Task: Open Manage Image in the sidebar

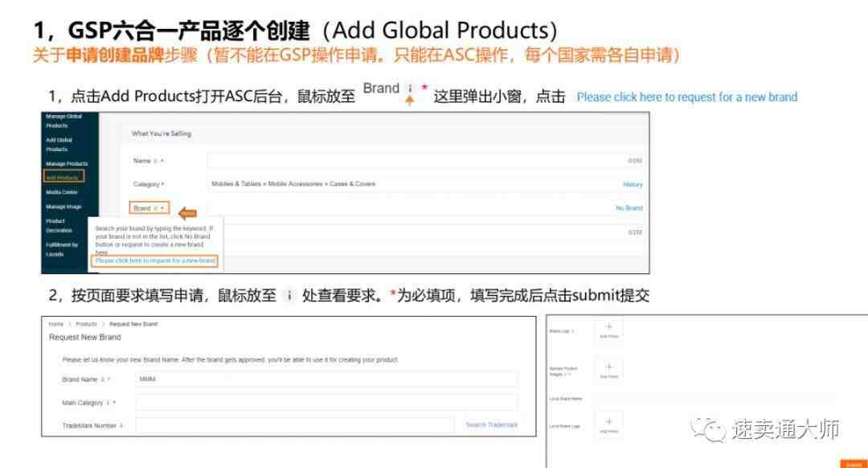Action: tap(63, 207)
